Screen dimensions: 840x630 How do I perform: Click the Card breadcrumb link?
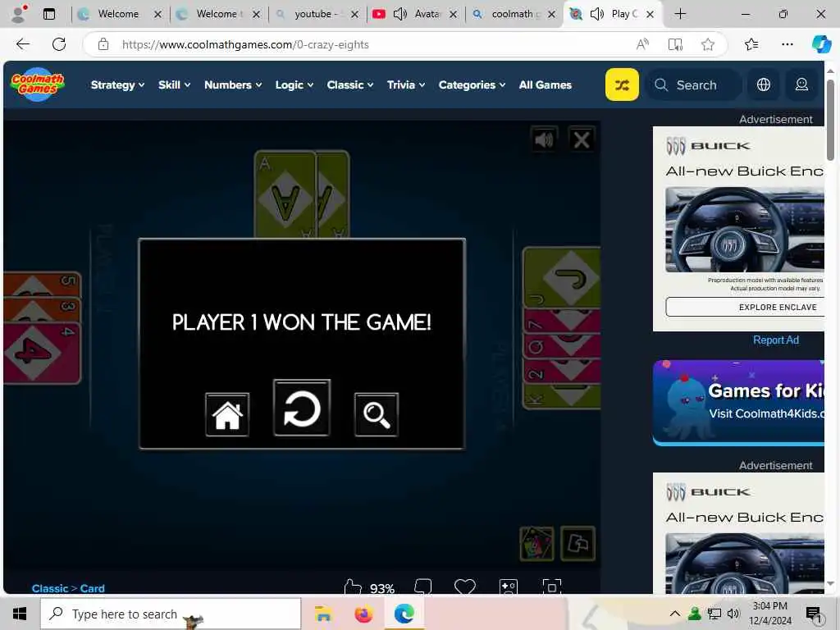coord(92,588)
